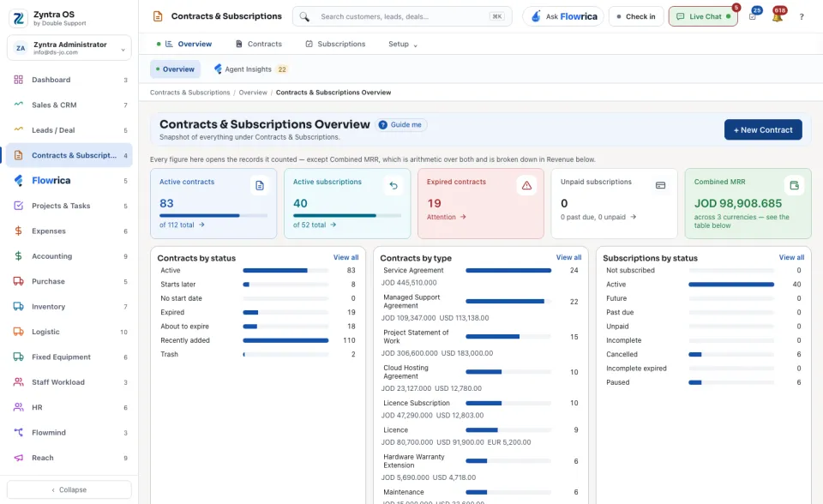This screenshot has width=823, height=504.
Task: Click View all in Contracts by status
Action: [345, 258]
